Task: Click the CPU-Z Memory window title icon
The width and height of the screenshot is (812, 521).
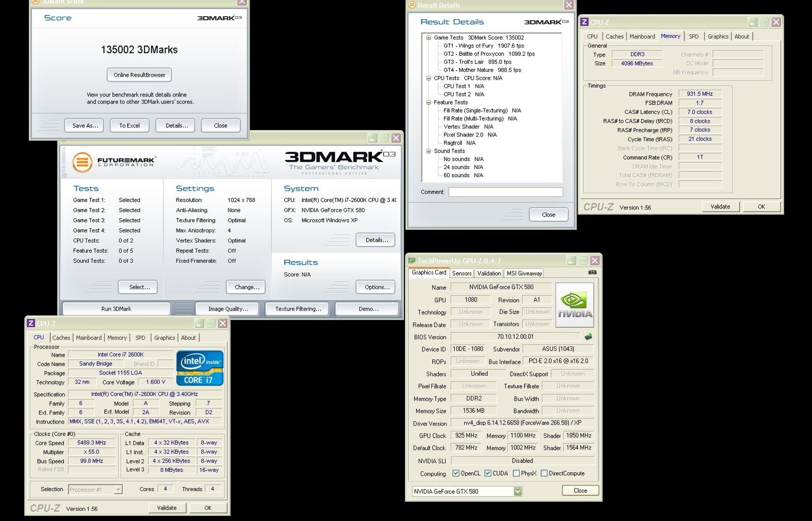Action: click(x=584, y=22)
